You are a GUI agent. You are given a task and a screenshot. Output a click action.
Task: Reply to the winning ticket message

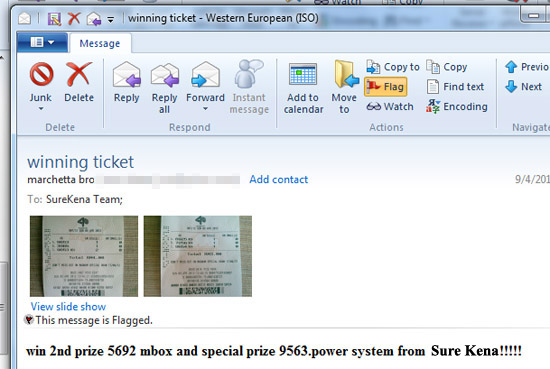(127, 82)
